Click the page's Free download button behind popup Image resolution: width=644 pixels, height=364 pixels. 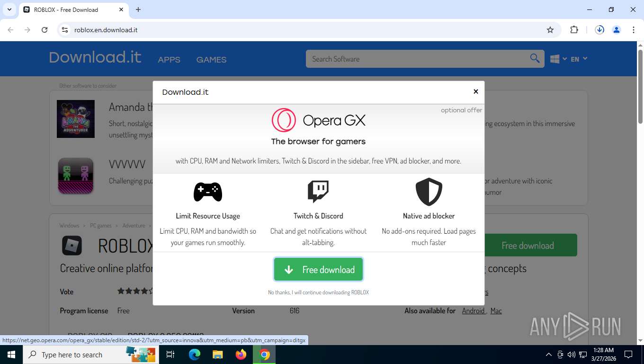pos(530,246)
